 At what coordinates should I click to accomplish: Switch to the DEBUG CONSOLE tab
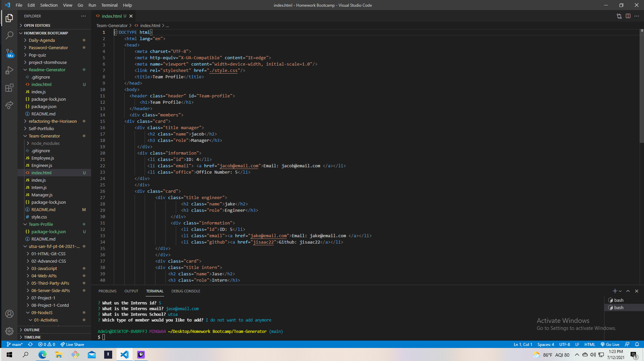[186, 291]
